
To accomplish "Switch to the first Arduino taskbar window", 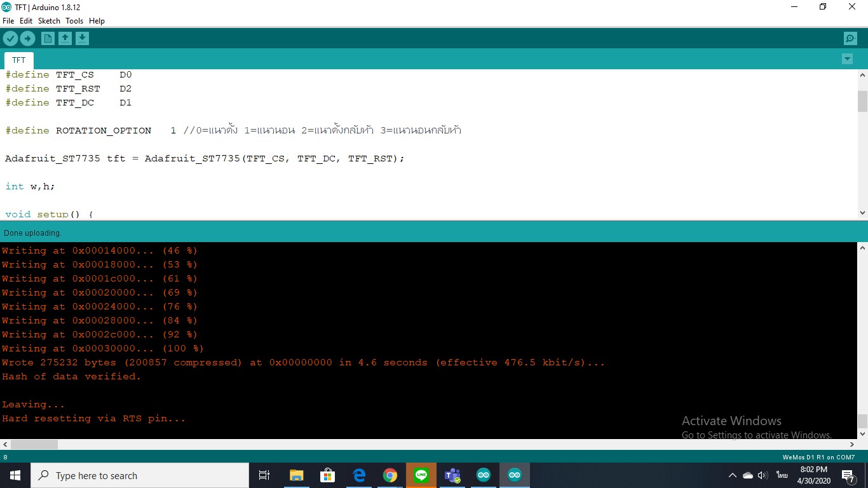I will click(x=483, y=475).
